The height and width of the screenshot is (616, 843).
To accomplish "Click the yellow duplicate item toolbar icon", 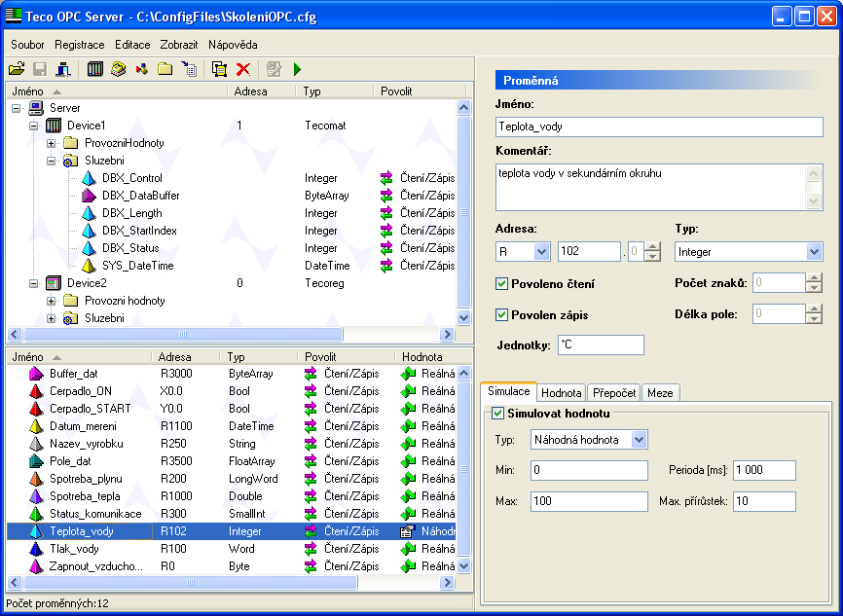I will pyautogui.click(x=219, y=69).
